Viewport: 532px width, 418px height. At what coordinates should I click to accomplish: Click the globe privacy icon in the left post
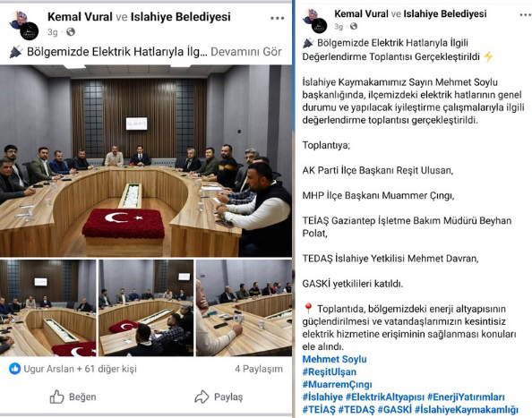tap(71, 32)
